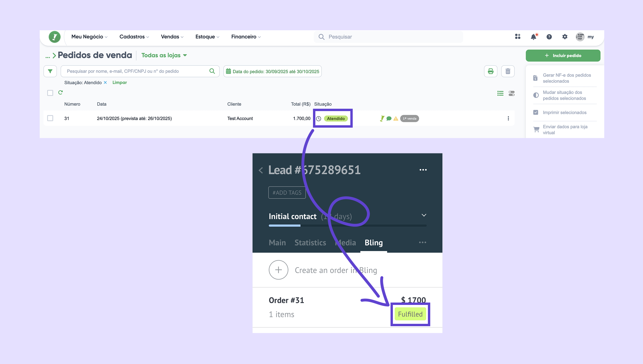Switch to the Statistics tab
Screen dimensions: 643x364
point(310,243)
